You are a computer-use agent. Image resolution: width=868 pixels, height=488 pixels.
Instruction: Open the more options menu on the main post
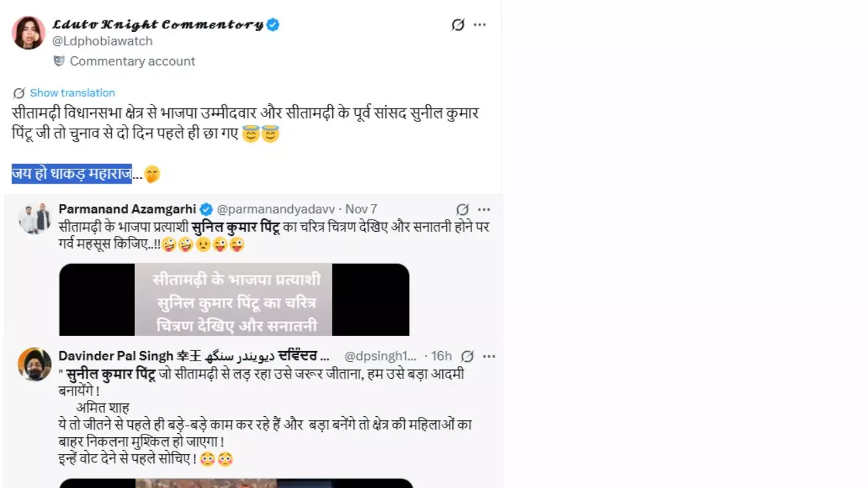[480, 25]
